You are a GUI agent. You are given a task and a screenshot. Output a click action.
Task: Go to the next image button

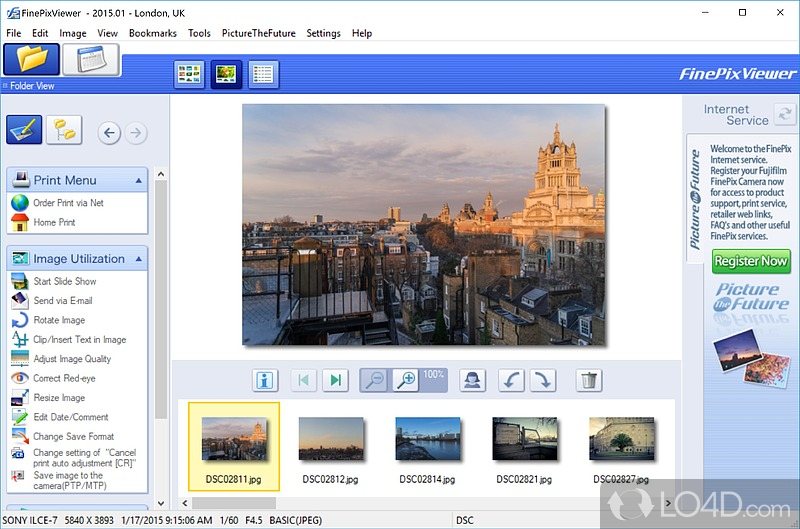(x=336, y=381)
